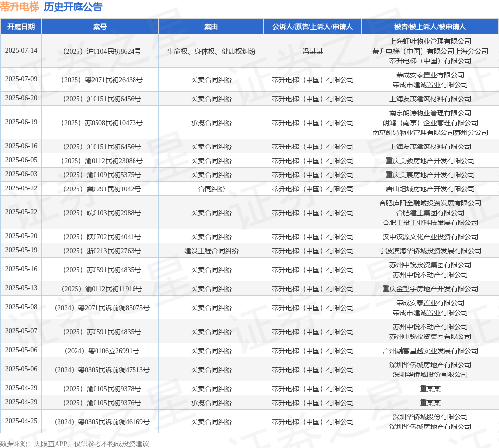Click case number (2025)浙0213民初2763号
The height and width of the screenshot is (448, 499).
point(102,251)
